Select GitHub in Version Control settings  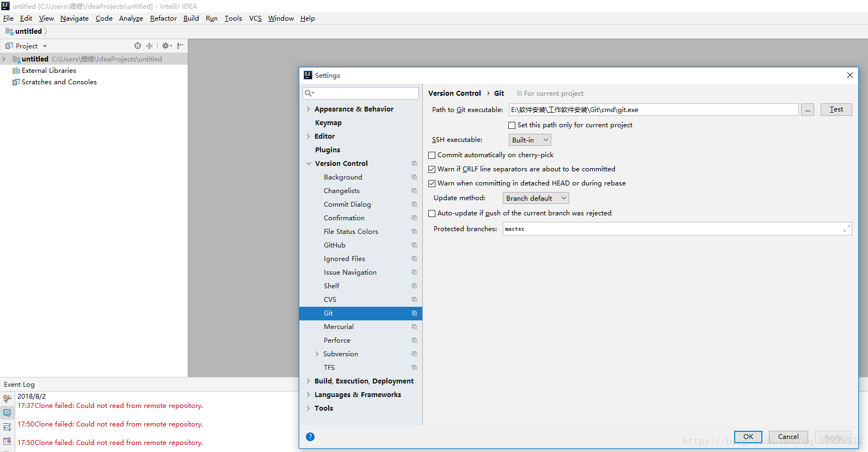tap(335, 245)
